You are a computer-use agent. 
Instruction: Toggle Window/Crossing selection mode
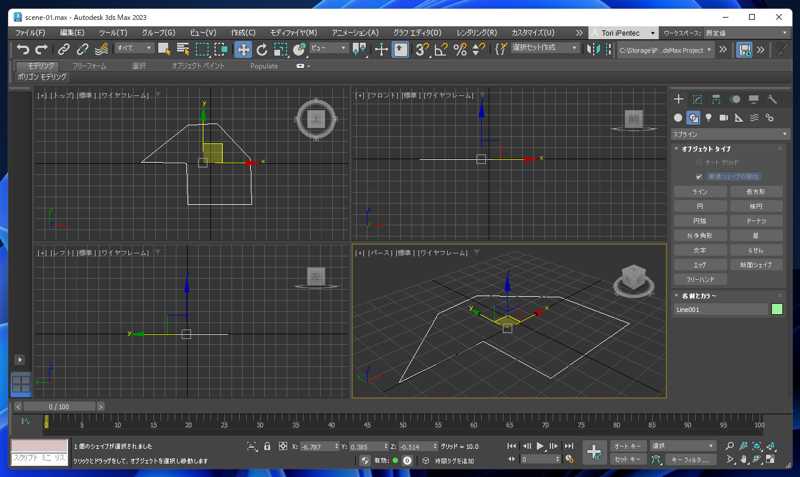pyautogui.click(x=221, y=49)
